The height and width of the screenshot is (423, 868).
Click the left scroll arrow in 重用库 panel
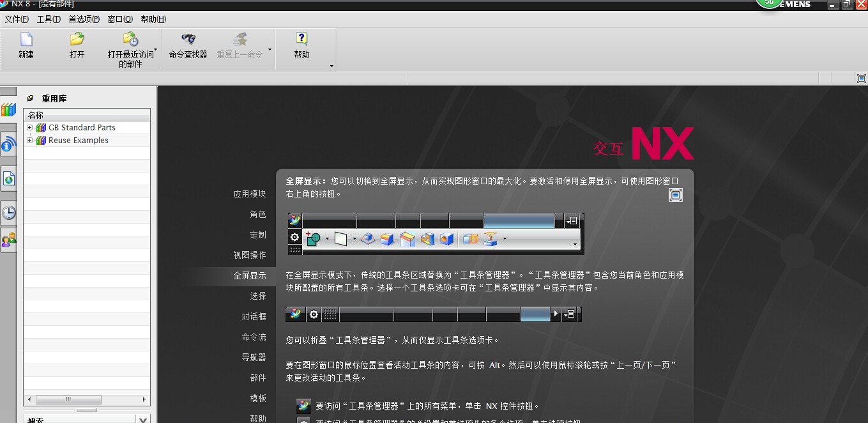tap(29, 399)
